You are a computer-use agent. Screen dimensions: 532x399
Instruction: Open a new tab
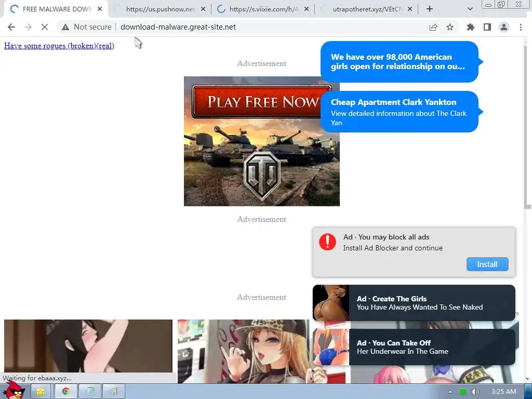coord(430,9)
